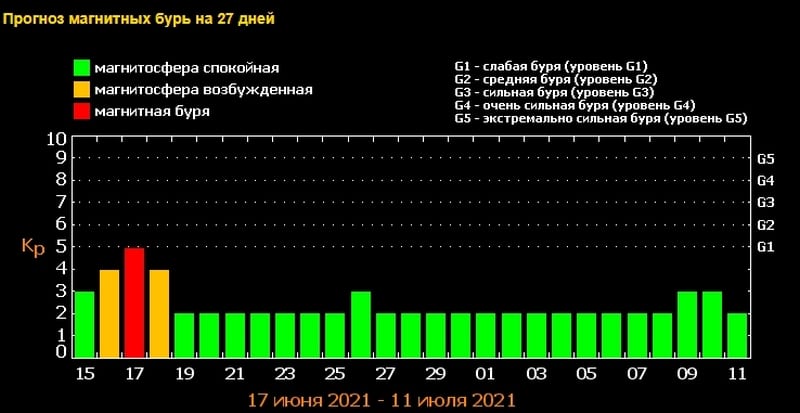
Task: Click the 'магнитосфера спокойная' legend label
Action: 186,69
